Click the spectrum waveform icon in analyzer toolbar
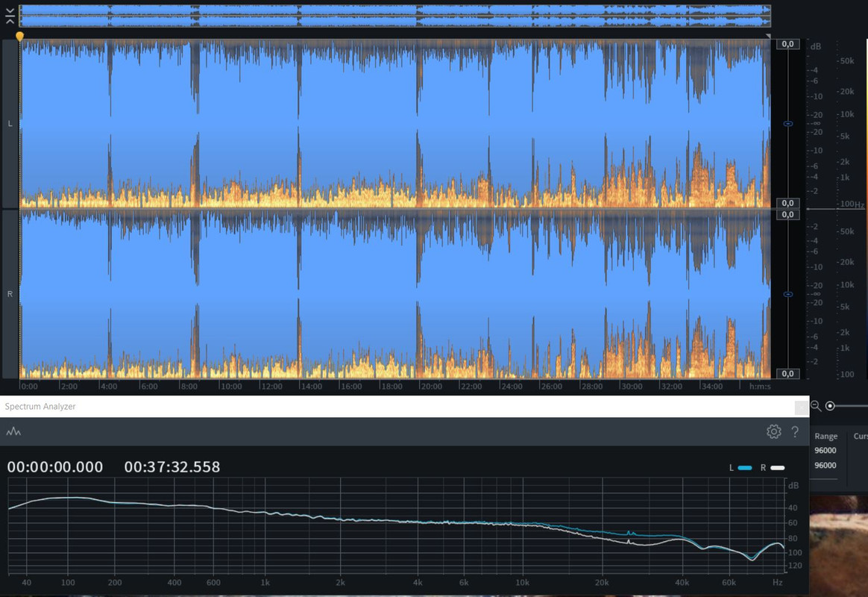The height and width of the screenshot is (597, 868). click(x=13, y=431)
